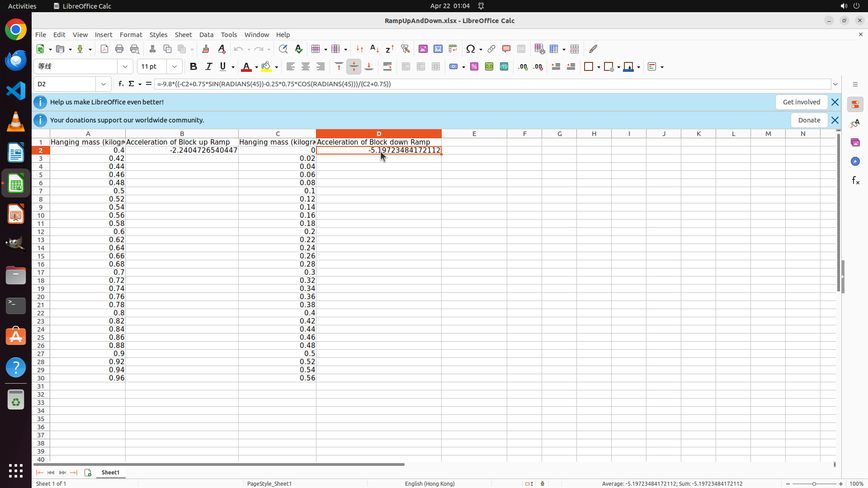Click the Sort Ascending toolbar icon

(374, 49)
